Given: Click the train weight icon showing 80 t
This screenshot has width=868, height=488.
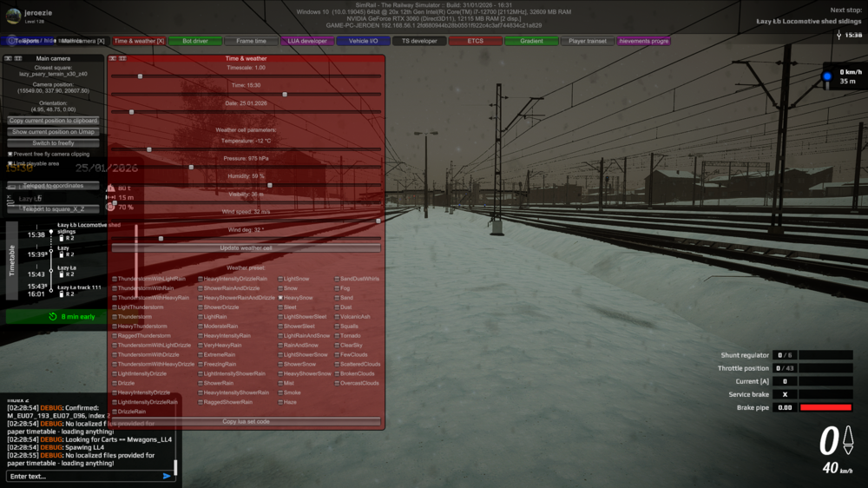Looking at the screenshot, I should tap(111, 188).
